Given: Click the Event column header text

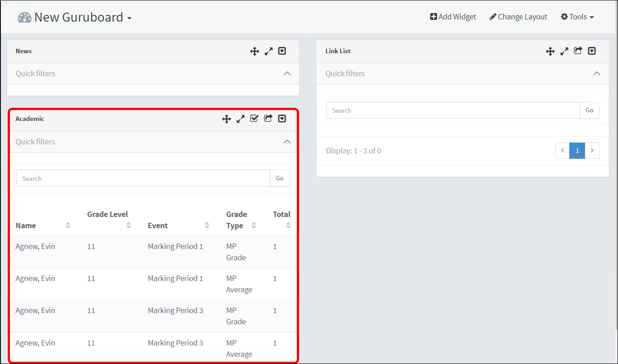Looking at the screenshot, I should pyautogui.click(x=158, y=226).
